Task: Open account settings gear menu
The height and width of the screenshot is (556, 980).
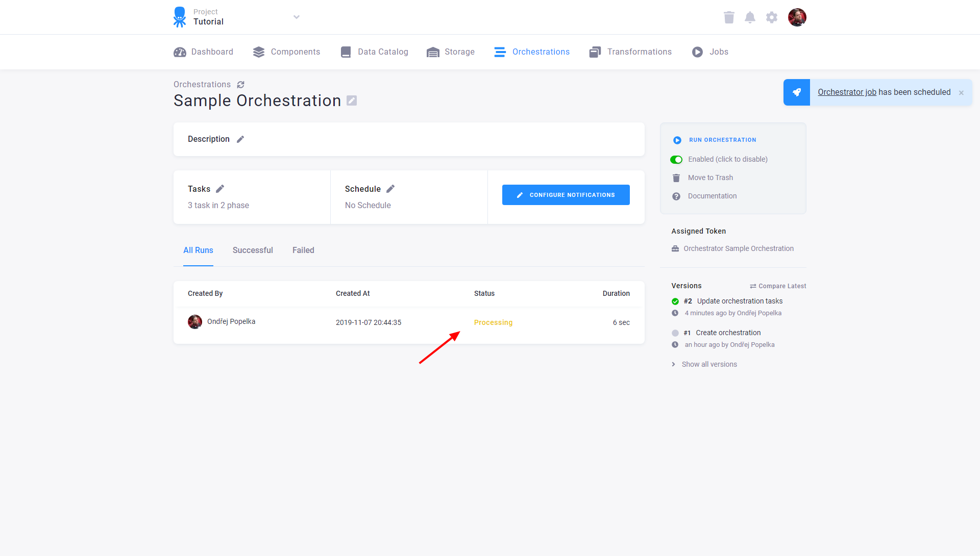Action: coord(771,17)
